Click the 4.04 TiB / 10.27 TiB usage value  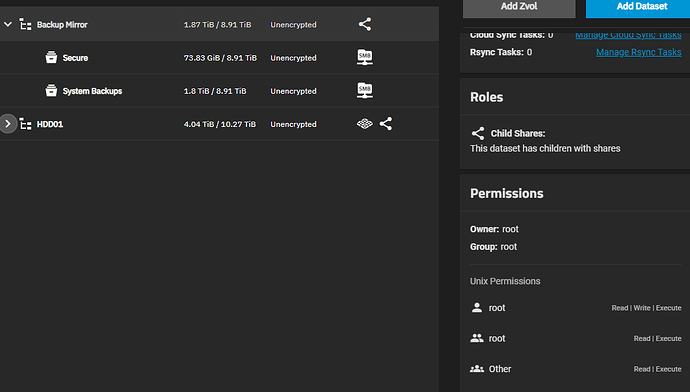pyautogui.click(x=220, y=124)
